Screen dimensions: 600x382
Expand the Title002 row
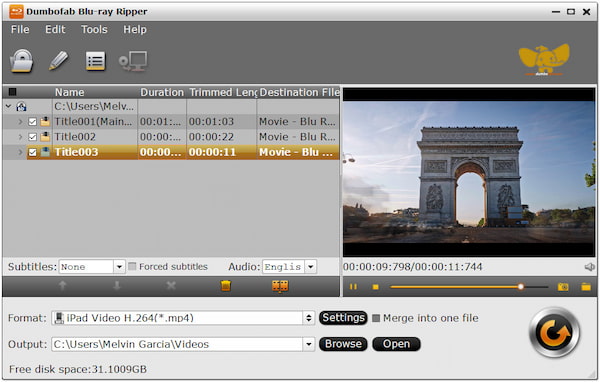(x=20, y=137)
